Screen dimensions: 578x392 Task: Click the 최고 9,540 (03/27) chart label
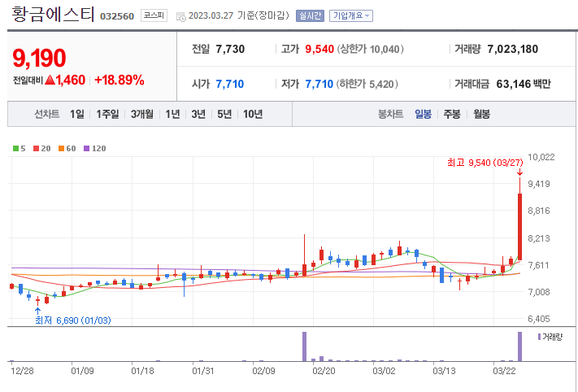pyautogui.click(x=485, y=163)
